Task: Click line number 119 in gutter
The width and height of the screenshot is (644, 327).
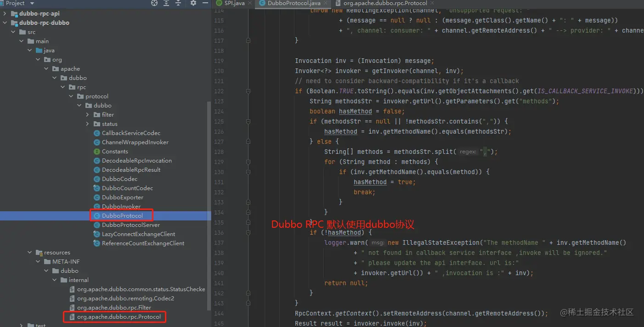Action: pos(219,61)
